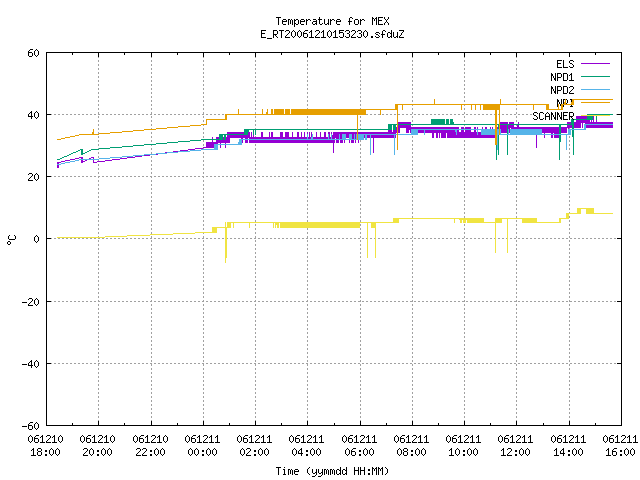Click the x-axis tick label 061211 06:00
This screenshot has width=640, height=480.
tap(360, 446)
